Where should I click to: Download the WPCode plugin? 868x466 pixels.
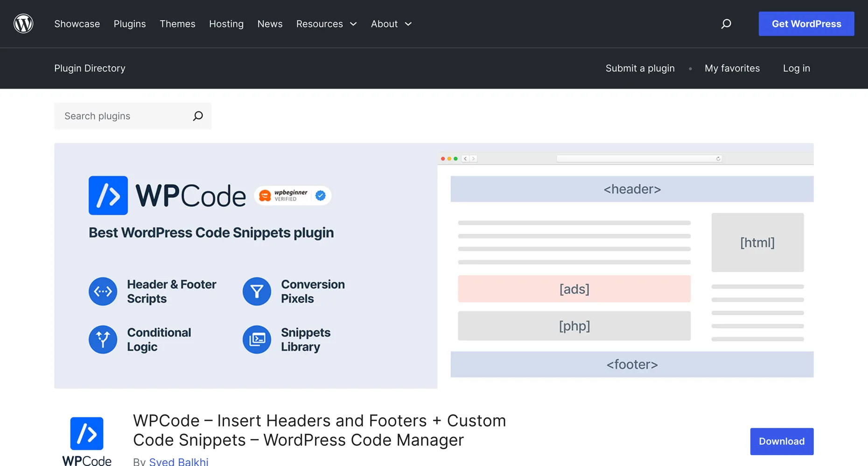click(782, 441)
